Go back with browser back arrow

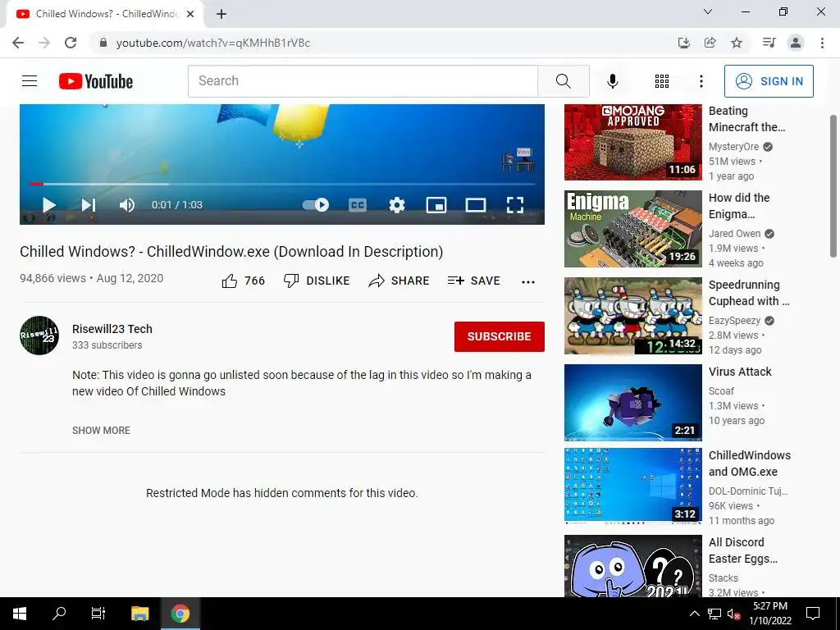(18, 43)
